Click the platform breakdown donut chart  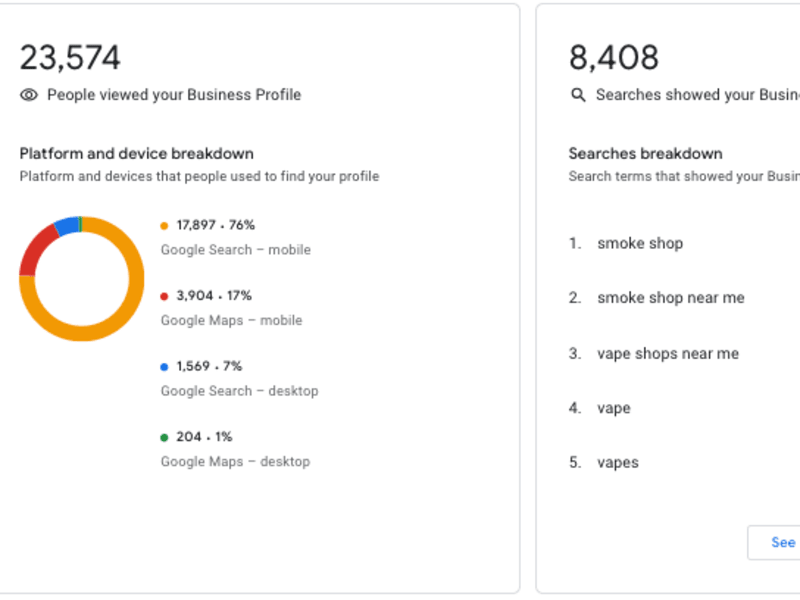tap(82, 279)
